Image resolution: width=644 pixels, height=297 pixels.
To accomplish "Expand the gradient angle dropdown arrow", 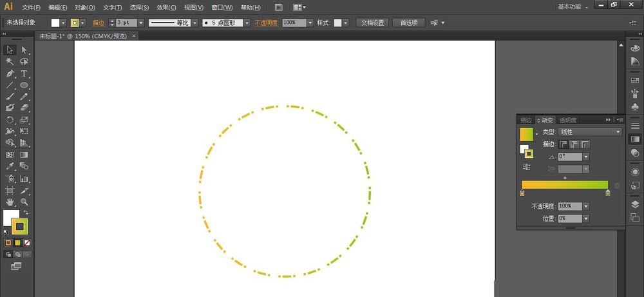I will coord(585,157).
